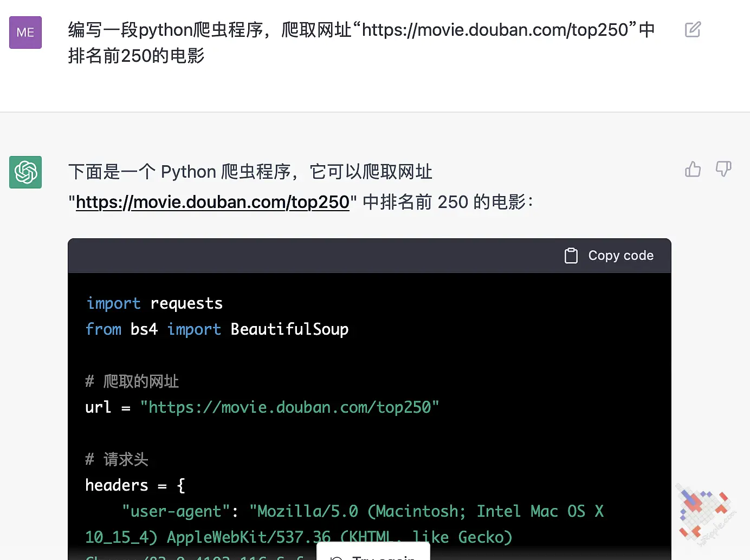This screenshot has width=750, height=560.
Task: Click the text "中排名前 250 的电影:"
Action: tap(448, 202)
